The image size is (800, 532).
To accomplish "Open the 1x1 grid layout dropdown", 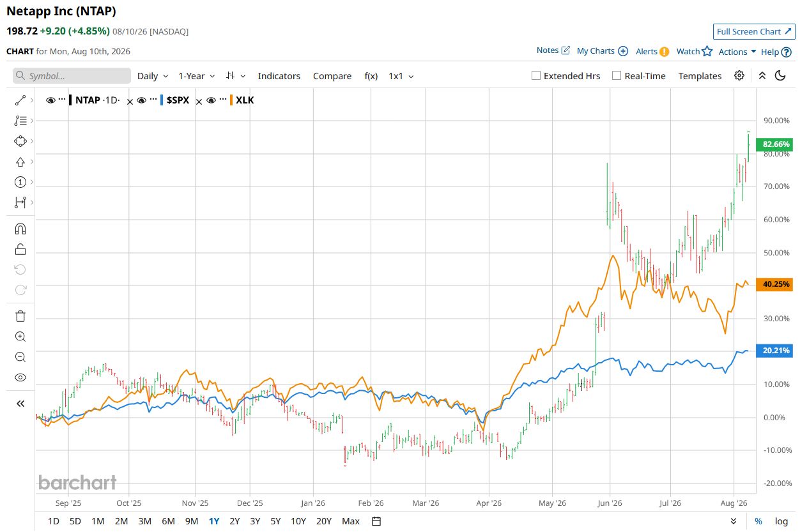I will [x=401, y=75].
